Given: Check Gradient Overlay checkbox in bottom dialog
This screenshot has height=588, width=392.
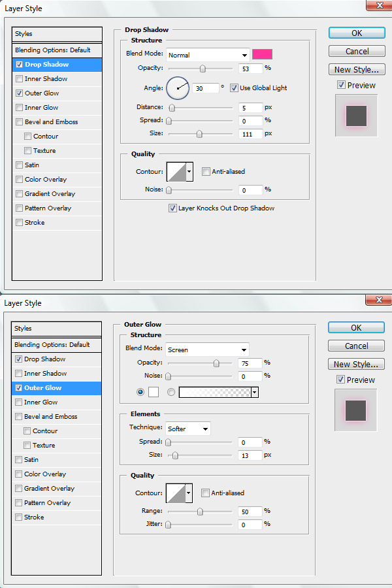Looking at the screenshot, I should [18, 488].
